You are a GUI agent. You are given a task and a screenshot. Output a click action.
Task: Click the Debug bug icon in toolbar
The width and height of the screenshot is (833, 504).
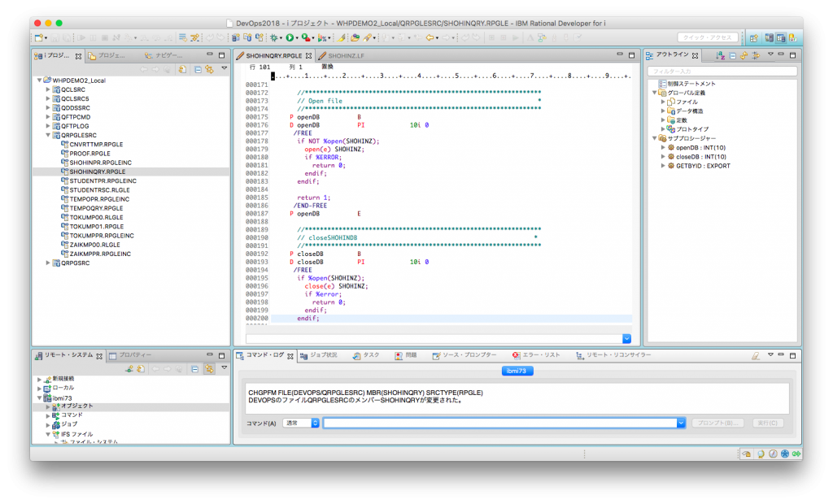(x=274, y=37)
